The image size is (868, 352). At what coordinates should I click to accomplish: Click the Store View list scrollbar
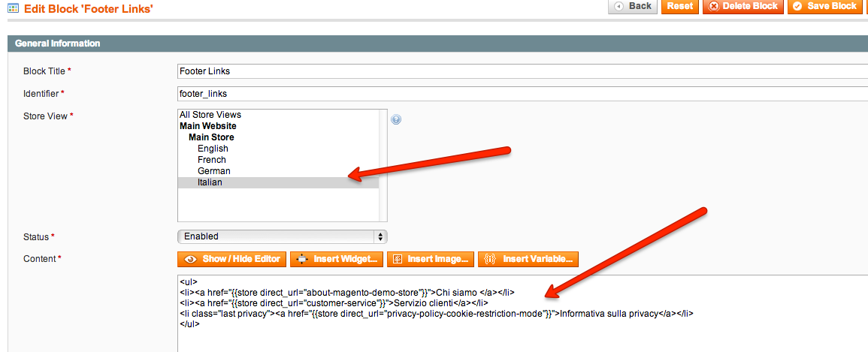tap(383, 165)
